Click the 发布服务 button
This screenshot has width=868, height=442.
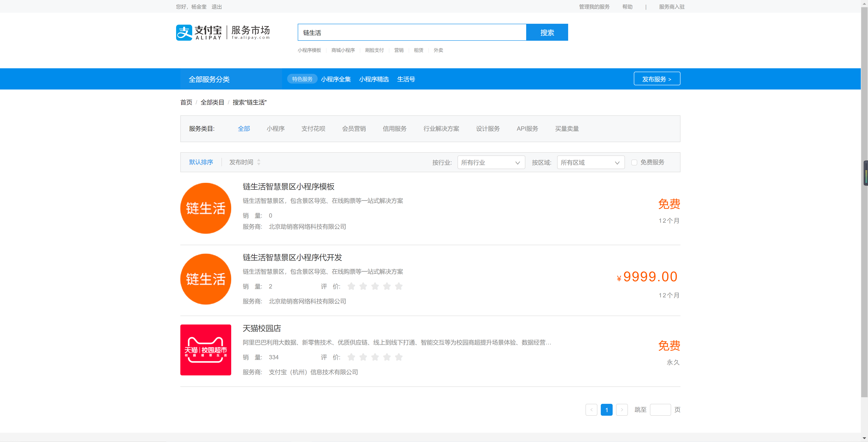click(x=656, y=79)
